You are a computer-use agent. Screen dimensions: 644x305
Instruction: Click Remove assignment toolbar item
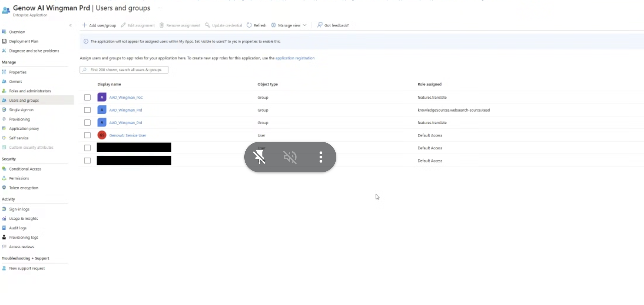[x=180, y=25]
